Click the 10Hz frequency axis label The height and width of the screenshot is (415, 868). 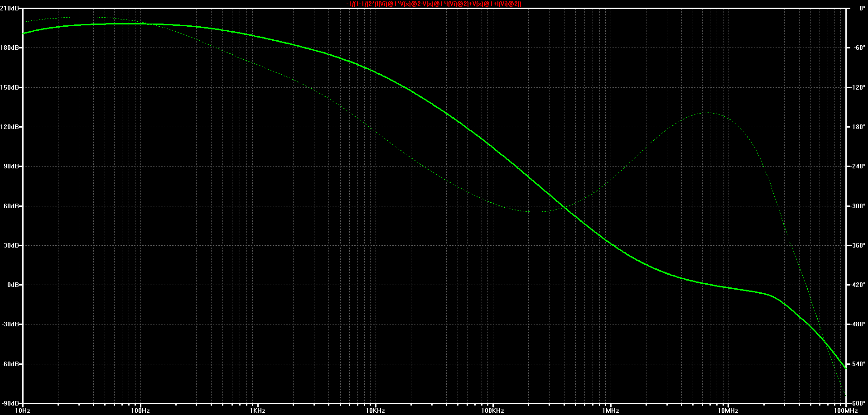coord(23,410)
